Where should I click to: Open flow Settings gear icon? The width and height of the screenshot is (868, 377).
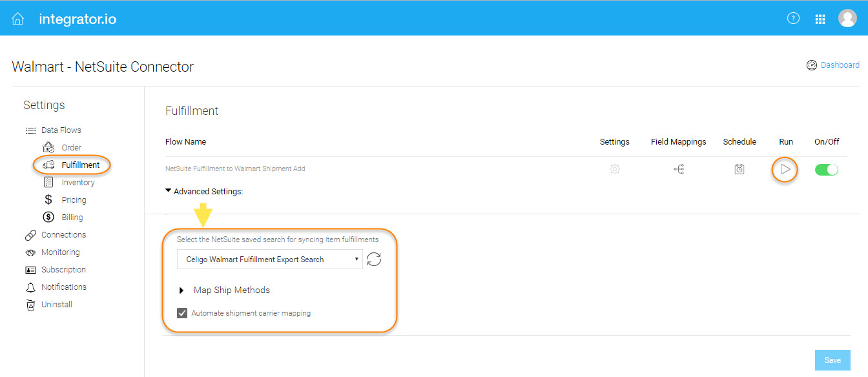tap(615, 169)
